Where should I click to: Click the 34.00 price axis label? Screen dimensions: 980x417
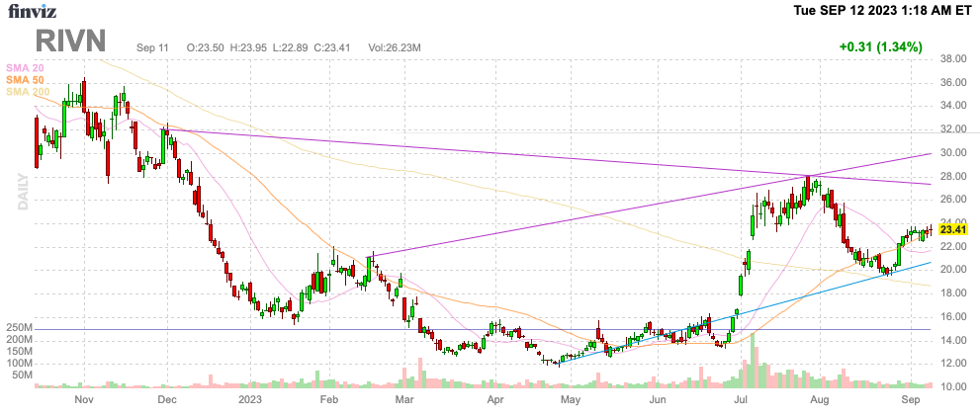click(953, 106)
